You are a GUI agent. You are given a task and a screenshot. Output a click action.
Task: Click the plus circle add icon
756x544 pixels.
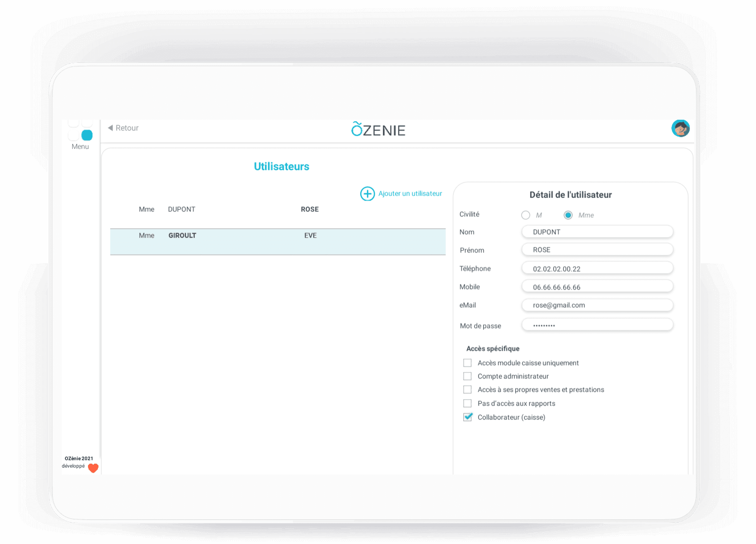click(x=367, y=194)
